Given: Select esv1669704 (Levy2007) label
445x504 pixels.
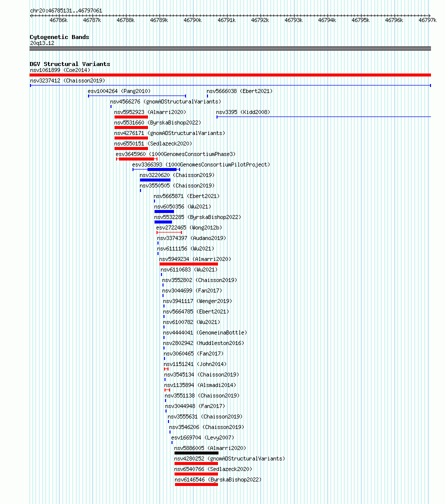Looking at the screenshot, I should click(202, 438).
